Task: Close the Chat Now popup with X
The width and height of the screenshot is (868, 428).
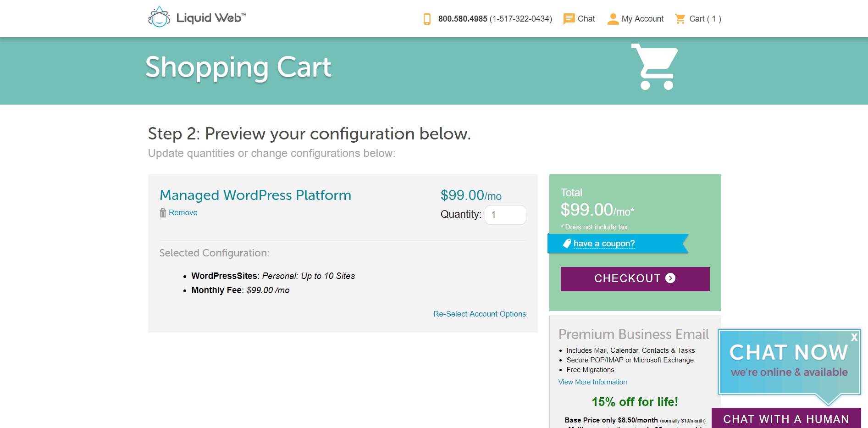Action: click(854, 337)
